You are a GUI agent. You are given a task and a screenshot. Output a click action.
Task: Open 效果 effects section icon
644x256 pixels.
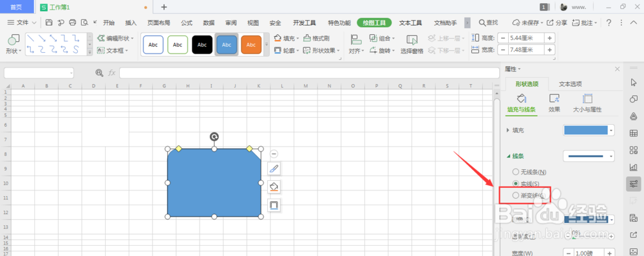click(554, 99)
